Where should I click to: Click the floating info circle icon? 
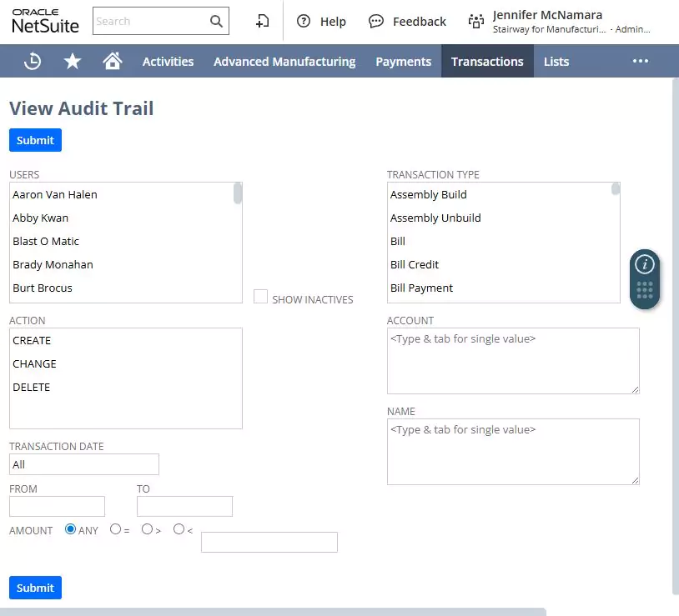(644, 264)
